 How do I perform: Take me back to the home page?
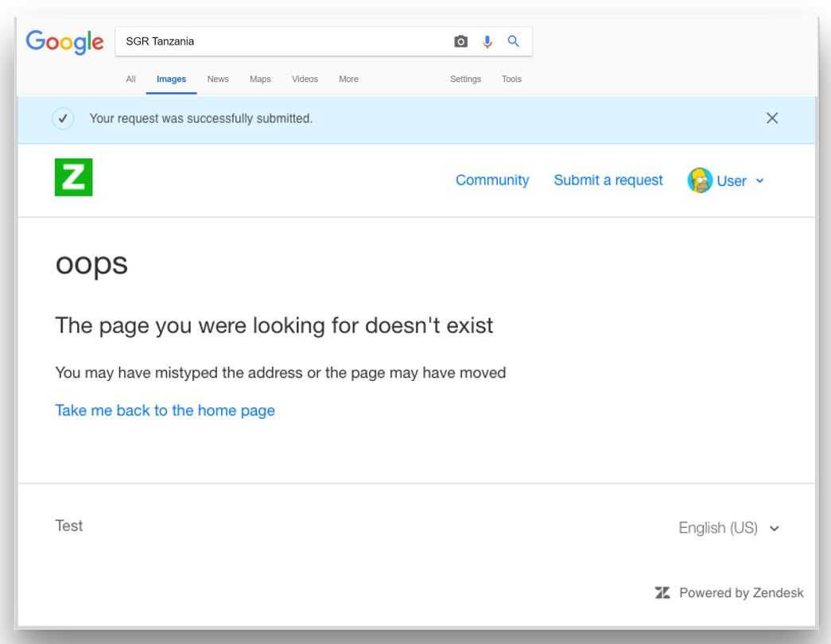pos(165,410)
